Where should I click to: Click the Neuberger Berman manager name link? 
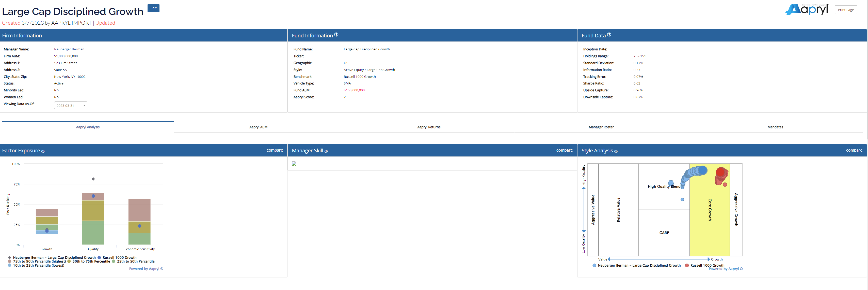coord(69,49)
